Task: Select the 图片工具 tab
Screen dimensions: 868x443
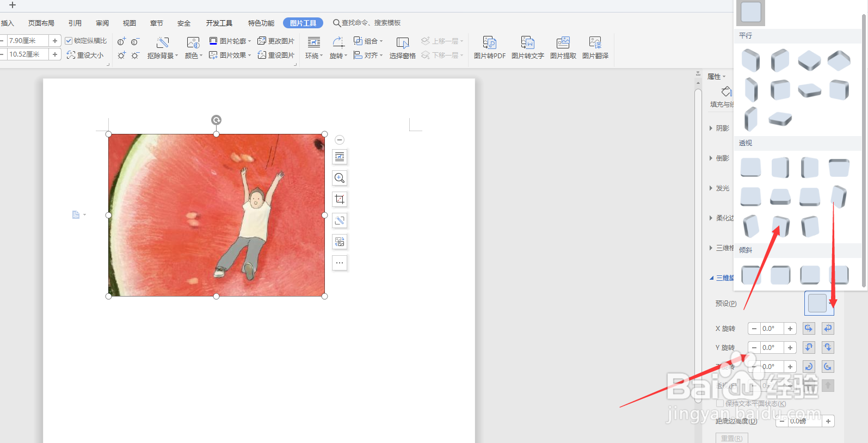Action: tap(303, 23)
